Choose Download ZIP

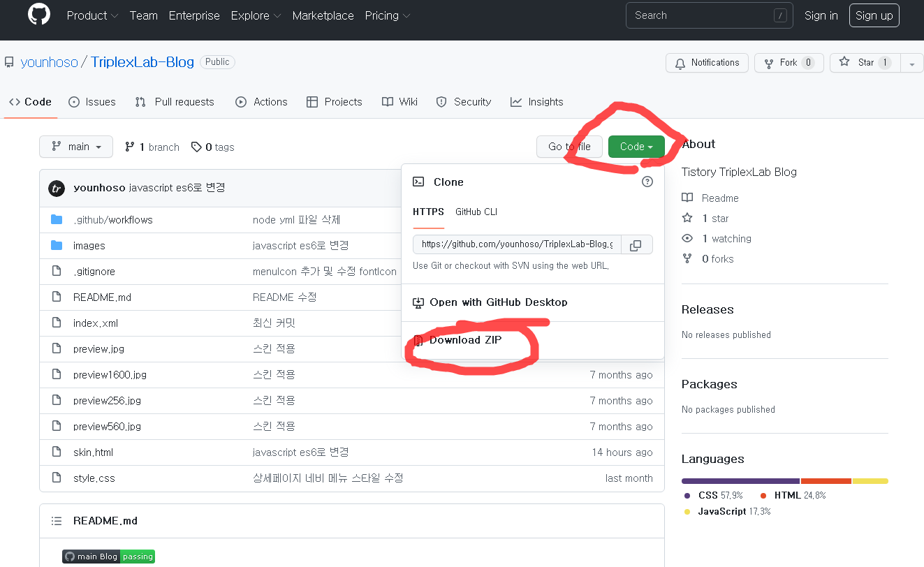pos(465,340)
